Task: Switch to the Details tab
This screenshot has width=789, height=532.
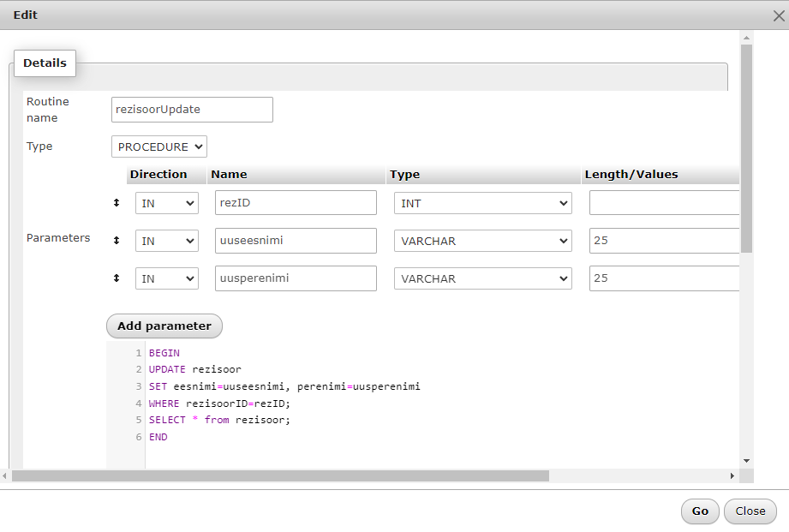Action: tap(45, 63)
